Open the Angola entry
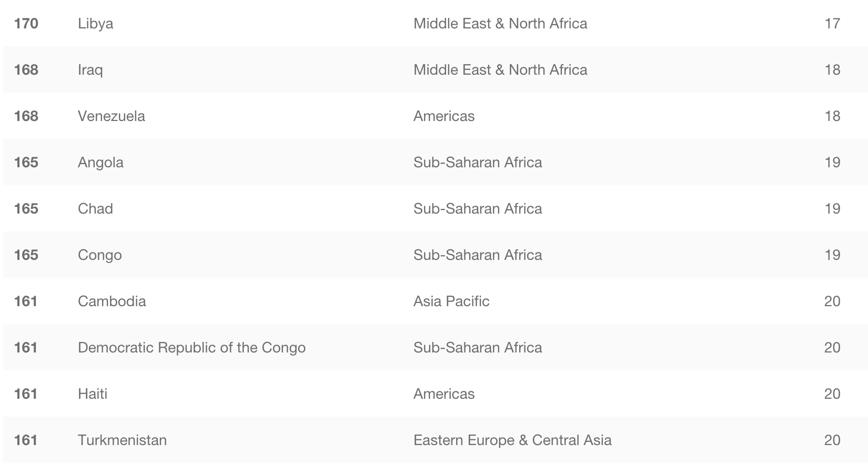 tap(100, 162)
